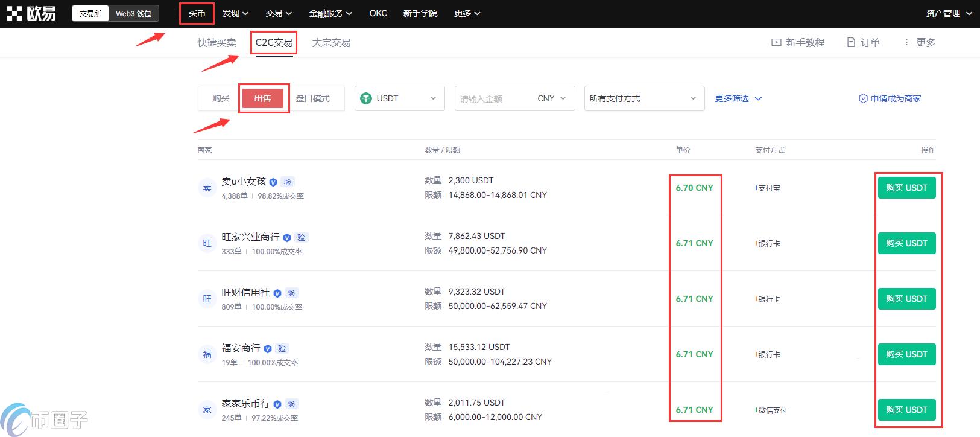Click 购买 USDT for 卖u小女孩

906,188
